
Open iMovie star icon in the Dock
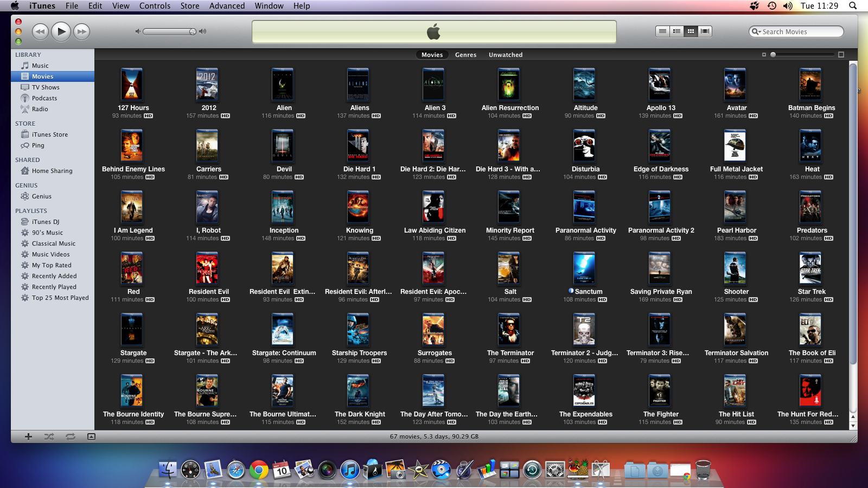click(x=418, y=470)
